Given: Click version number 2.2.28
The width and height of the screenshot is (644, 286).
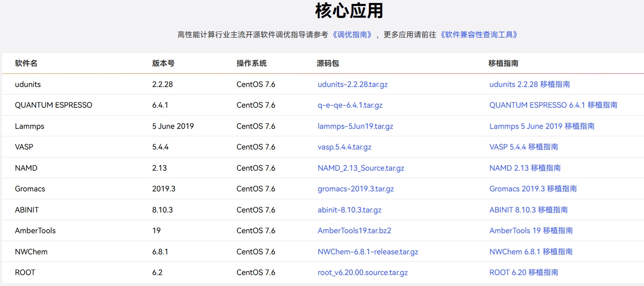Looking at the screenshot, I should pyautogui.click(x=163, y=85).
